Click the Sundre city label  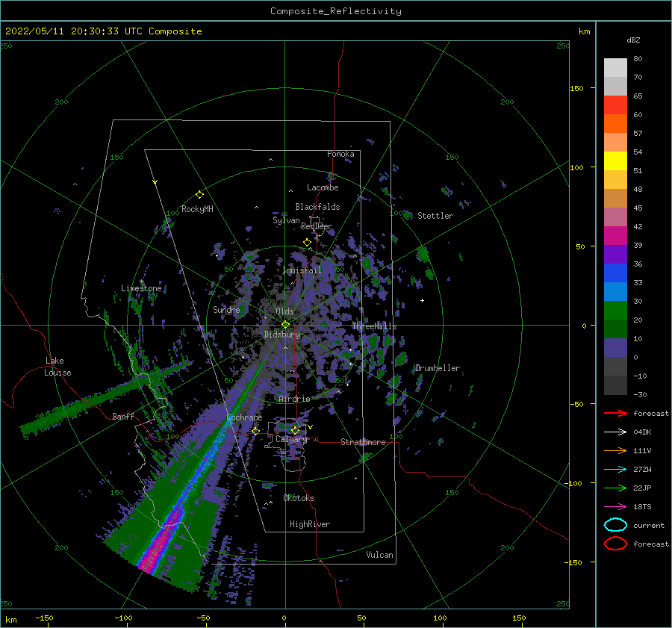(226, 309)
